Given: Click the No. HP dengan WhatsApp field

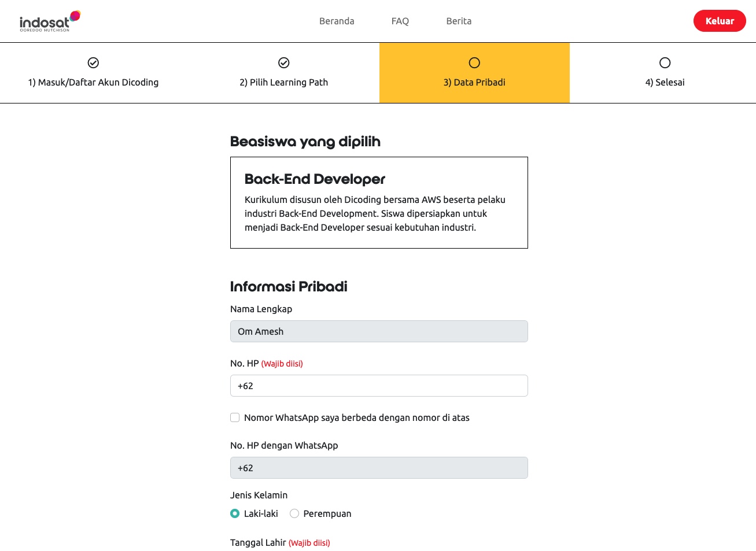Looking at the screenshot, I should click(x=379, y=468).
